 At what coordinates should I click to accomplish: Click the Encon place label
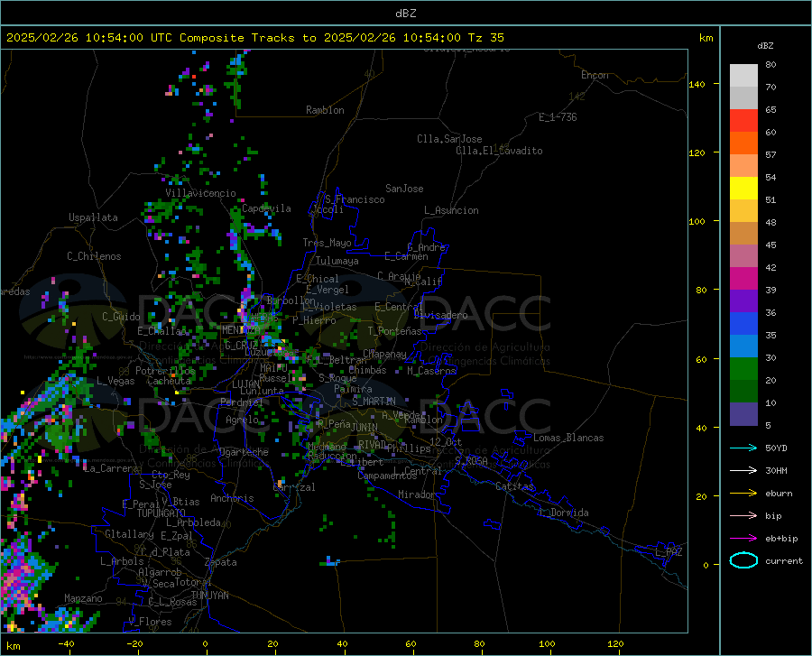[595, 75]
